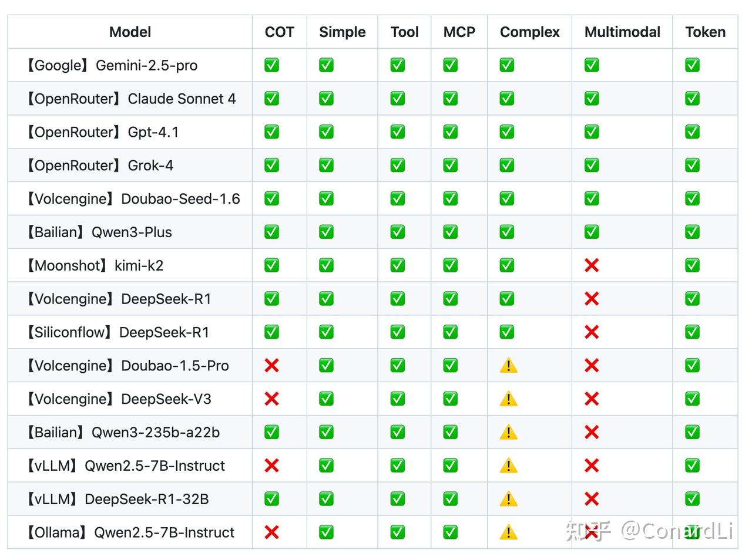
Task: Click the Multimodal column header
Action: tap(622, 32)
